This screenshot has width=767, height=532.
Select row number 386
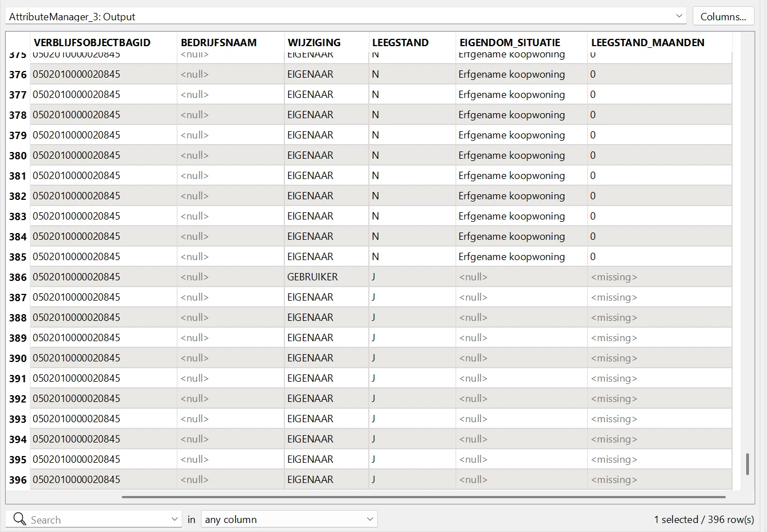18,277
